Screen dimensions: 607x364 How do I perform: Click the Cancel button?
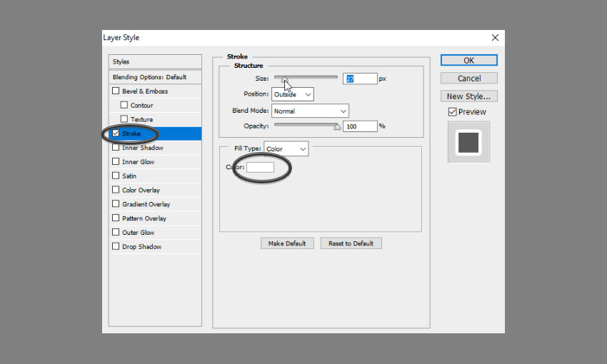[x=468, y=79]
